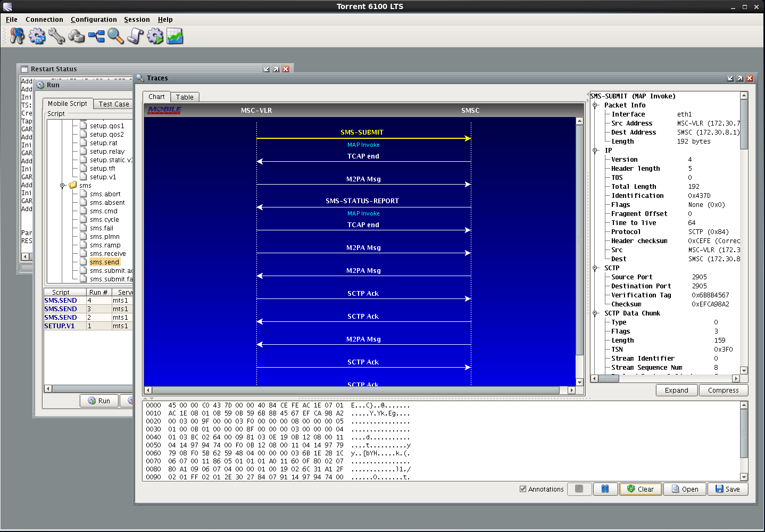The image size is (765, 532).
Task: Click the Run # column header
Action: [x=98, y=292]
